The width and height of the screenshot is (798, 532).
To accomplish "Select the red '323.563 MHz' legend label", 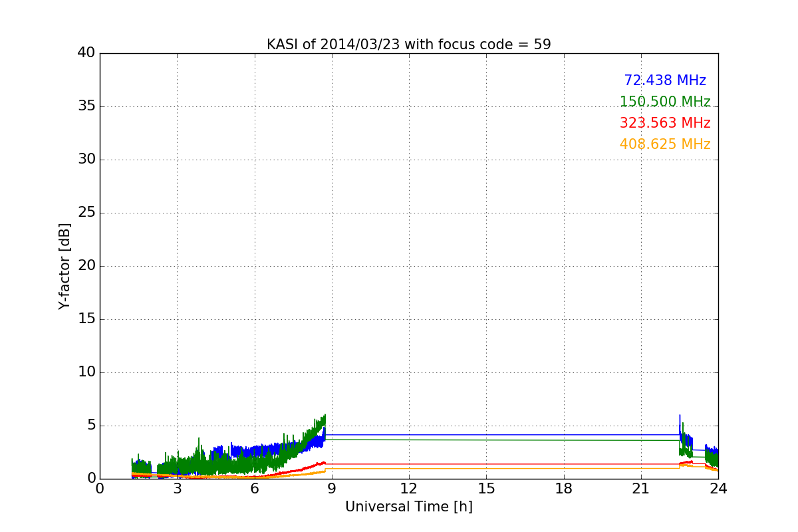I will click(665, 123).
